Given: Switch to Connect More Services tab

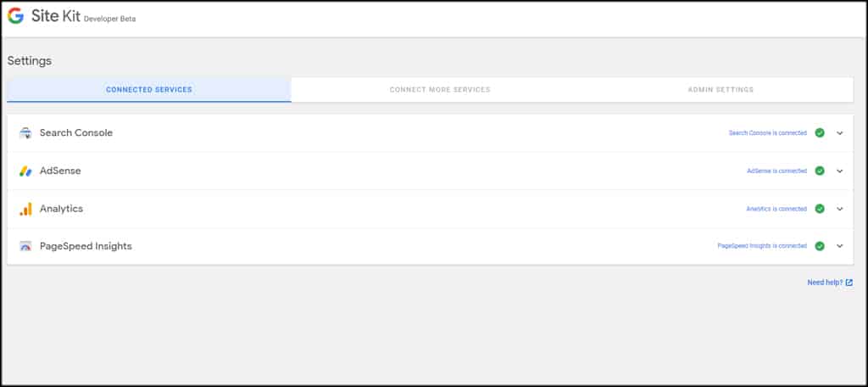Looking at the screenshot, I should (x=440, y=90).
